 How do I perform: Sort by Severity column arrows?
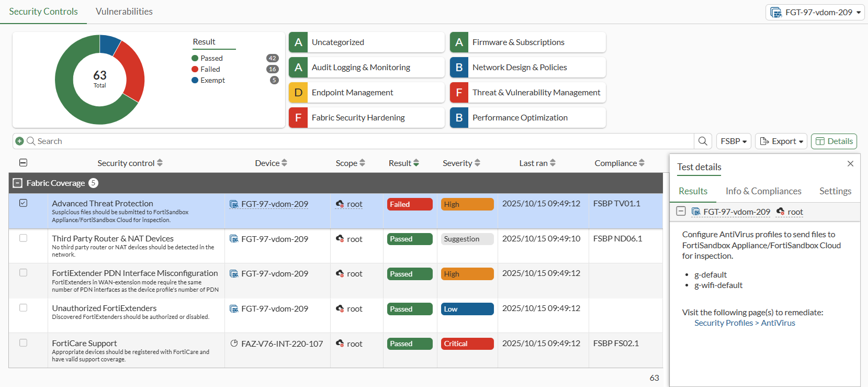coord(477,163)
